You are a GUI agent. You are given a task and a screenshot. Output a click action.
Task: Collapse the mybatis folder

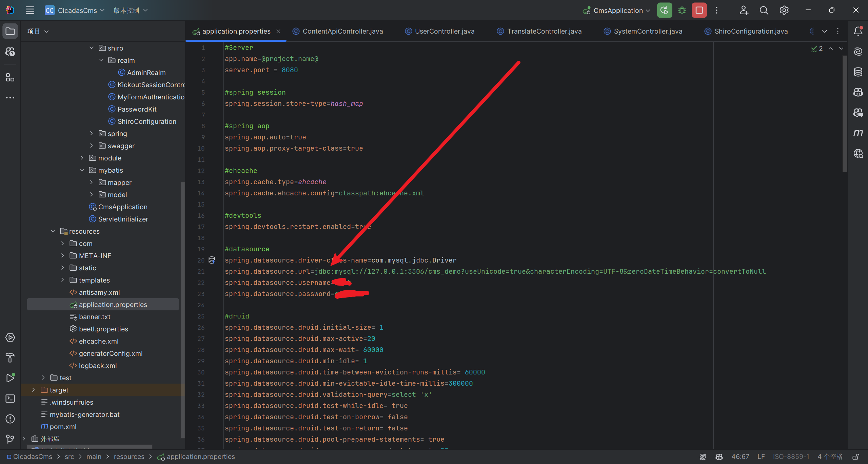pos(82,170)
